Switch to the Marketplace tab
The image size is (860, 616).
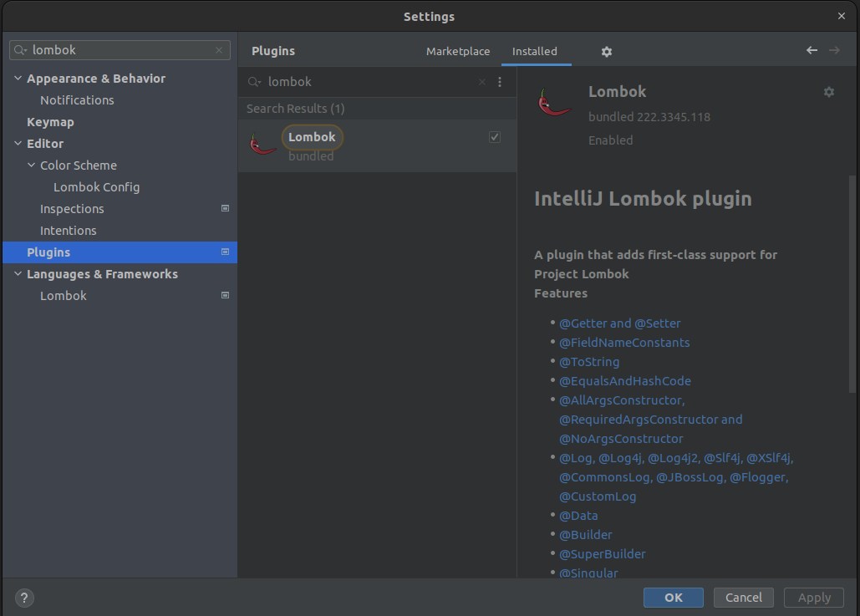click(x=458, y=51)
